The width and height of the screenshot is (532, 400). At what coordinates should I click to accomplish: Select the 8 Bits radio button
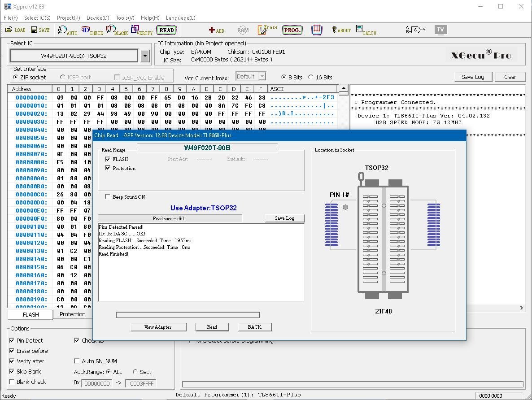click(x=283, y=77)
